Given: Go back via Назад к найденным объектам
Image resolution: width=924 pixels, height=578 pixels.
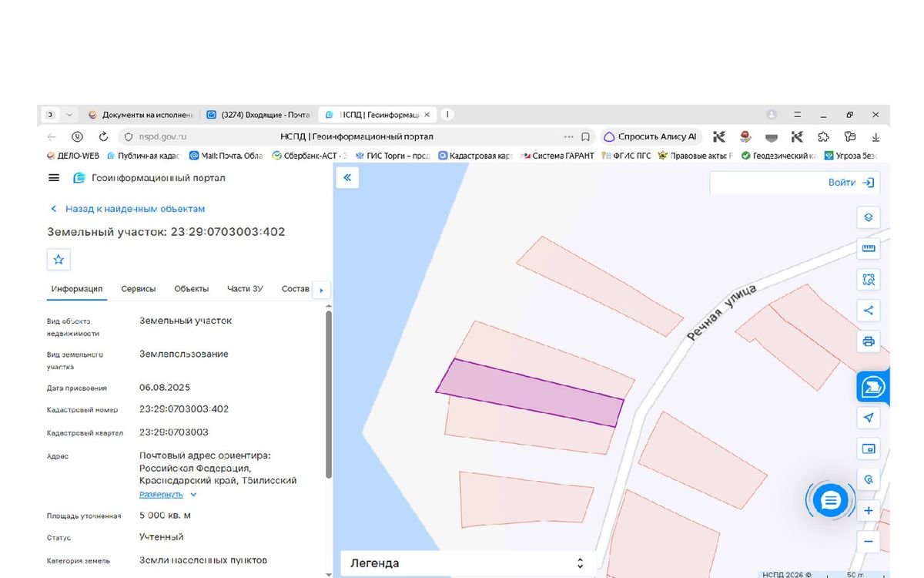Looking at the screenshot, I should (x=128, y=209).
